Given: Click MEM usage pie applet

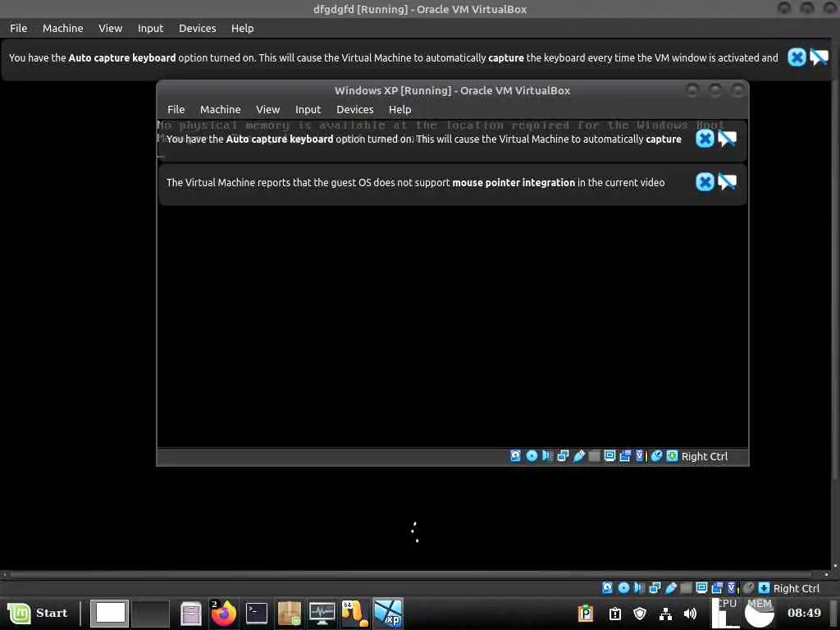Looking at the screenshot, I should coord(759,613).
